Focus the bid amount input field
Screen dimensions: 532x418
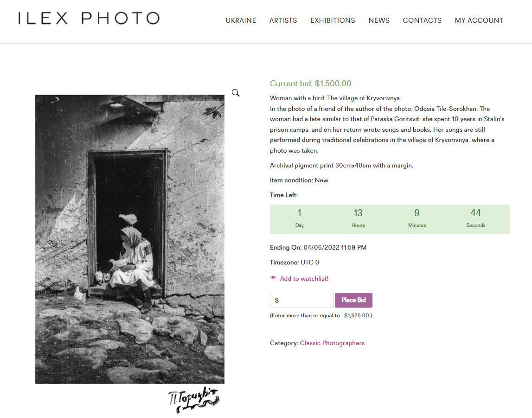tap(301, 300)
